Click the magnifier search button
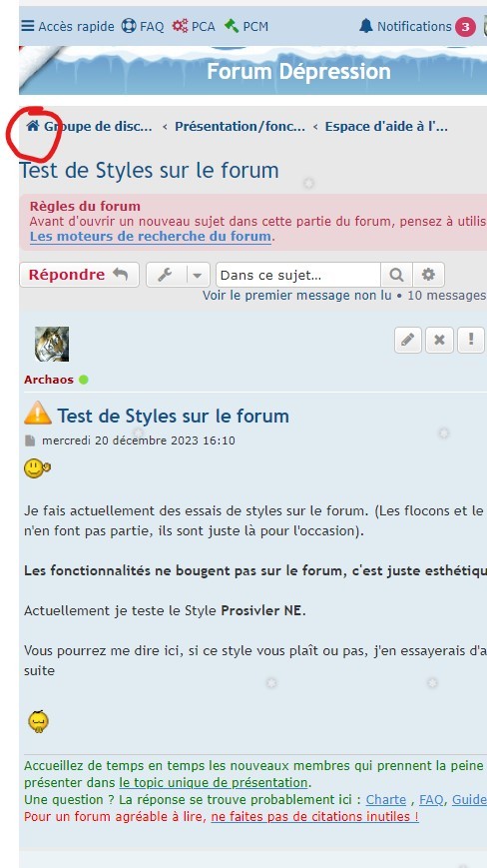The image size is (487, 868). point(396,275)
